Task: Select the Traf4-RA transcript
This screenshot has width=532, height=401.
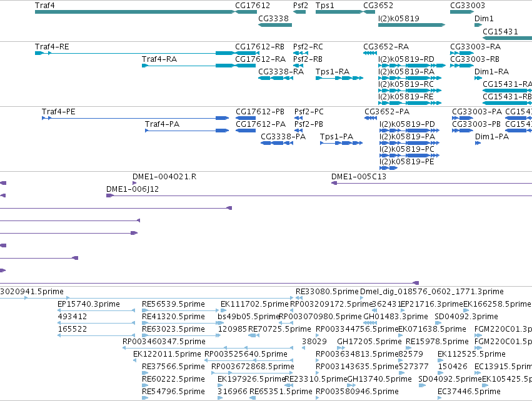Action: (x=188, y=66)
